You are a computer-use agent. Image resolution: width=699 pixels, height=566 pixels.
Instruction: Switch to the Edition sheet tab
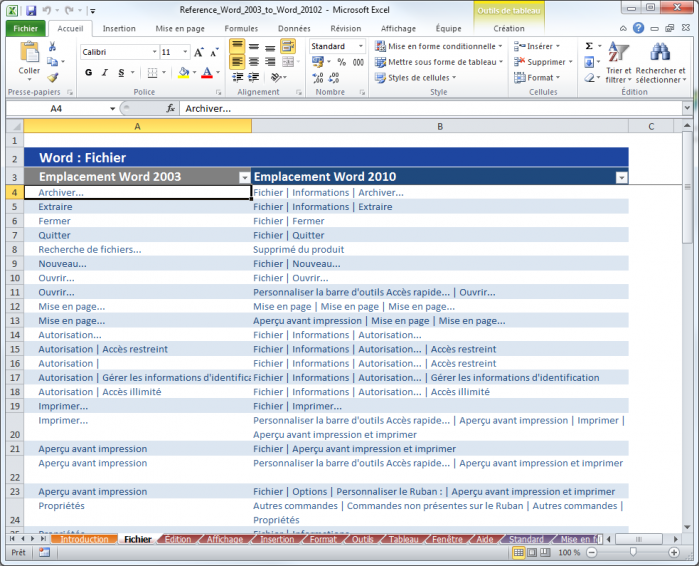[x=178, y=539]
